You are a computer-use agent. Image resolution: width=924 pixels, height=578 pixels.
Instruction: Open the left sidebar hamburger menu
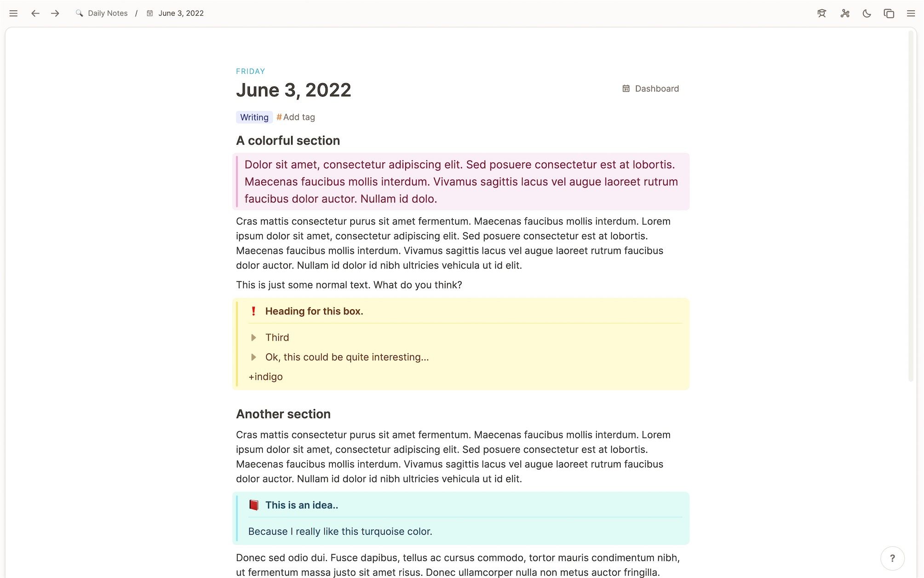click(13, 13)
